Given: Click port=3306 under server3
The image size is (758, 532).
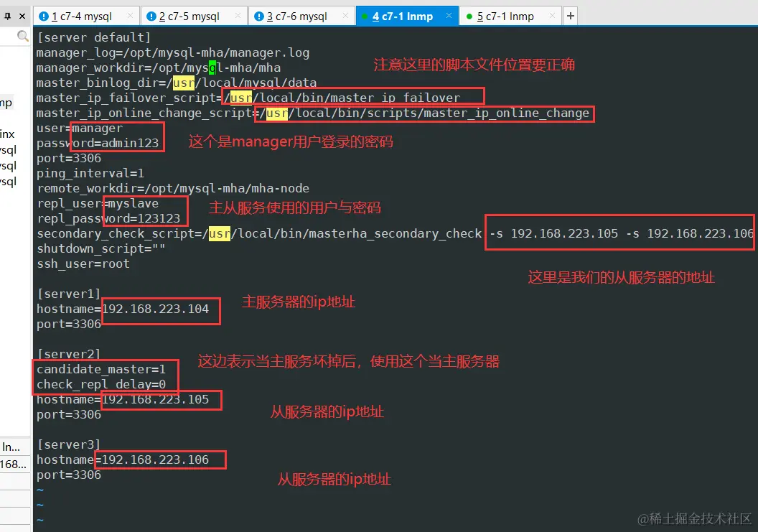Looking at the screenshot, I should point(69,475).
